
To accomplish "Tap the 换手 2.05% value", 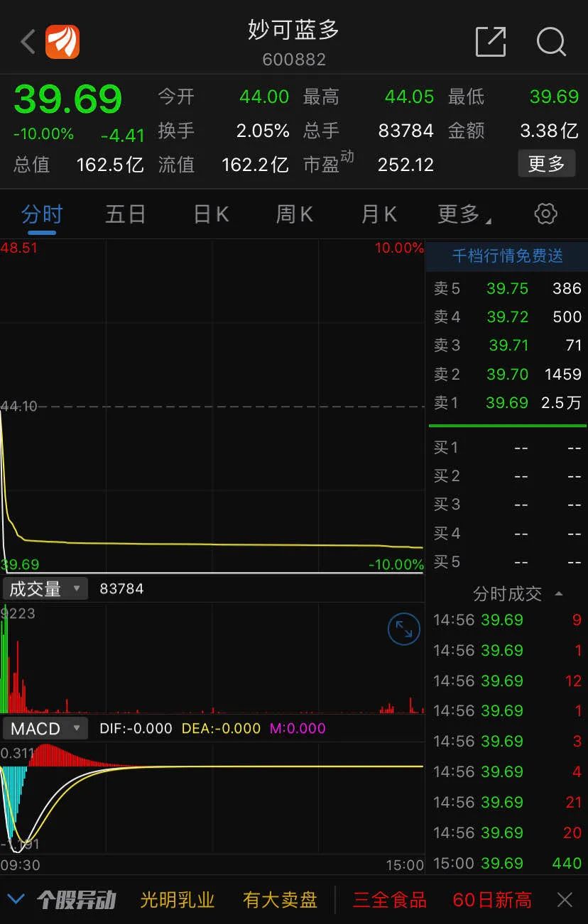I will tap(263, 131).
